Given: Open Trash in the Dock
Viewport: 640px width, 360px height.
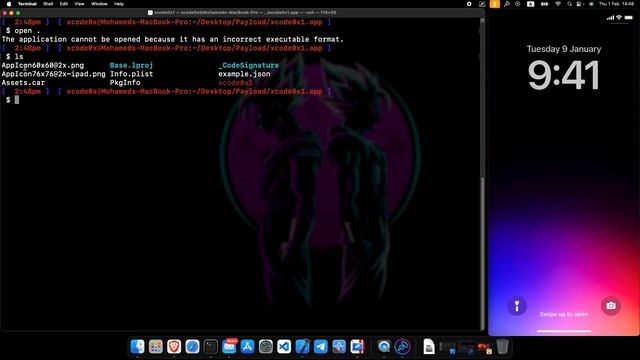Looking at the screenshot, I should pyautogui.click(x=502, y=347).
